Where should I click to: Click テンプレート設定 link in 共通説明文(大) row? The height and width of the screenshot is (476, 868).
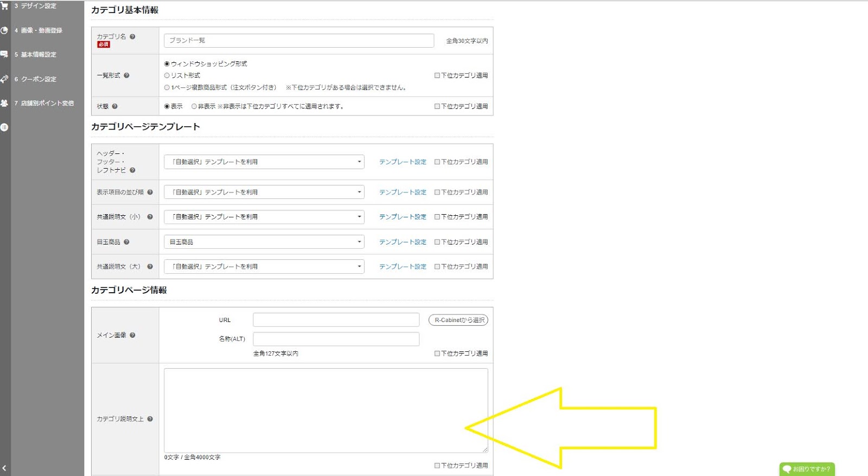pos(403,267)
